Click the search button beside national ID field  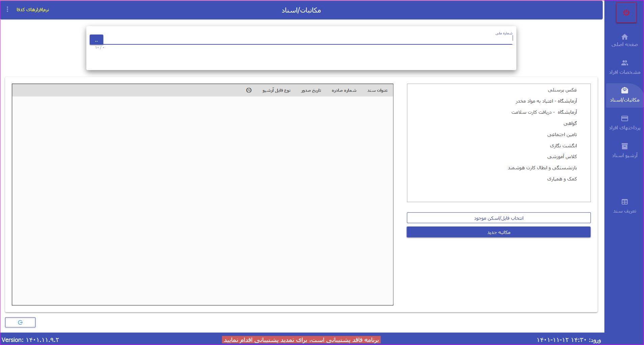click(96, 40)
